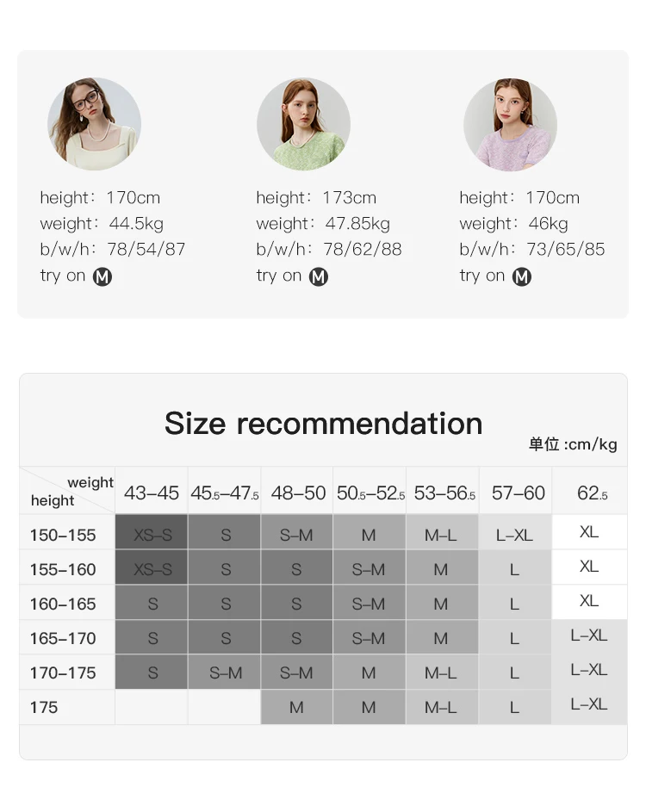Click L–XL cell in the 175 row
The width and height of the screenshot is (646, 812).
tap(589, 705)
